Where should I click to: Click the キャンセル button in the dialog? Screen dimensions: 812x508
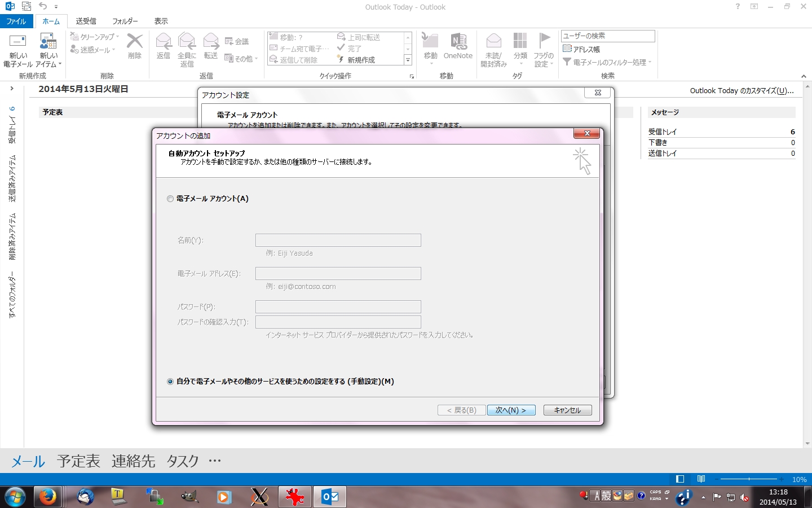(x=567, y=410)
